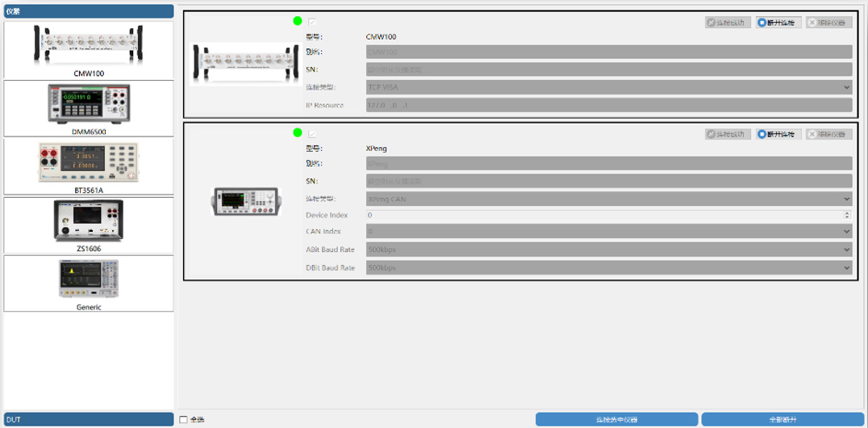Click the Device Index stepper arrows

[847, 216]
